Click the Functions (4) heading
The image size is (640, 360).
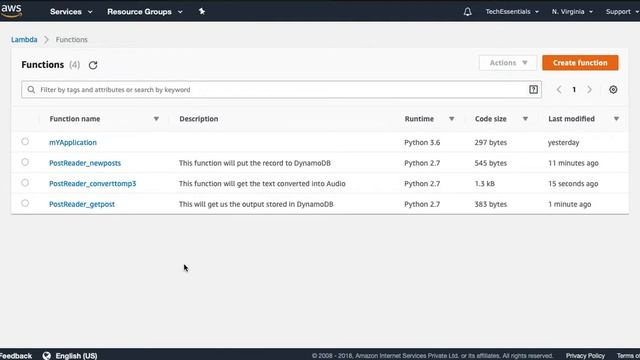click(51, 64)
